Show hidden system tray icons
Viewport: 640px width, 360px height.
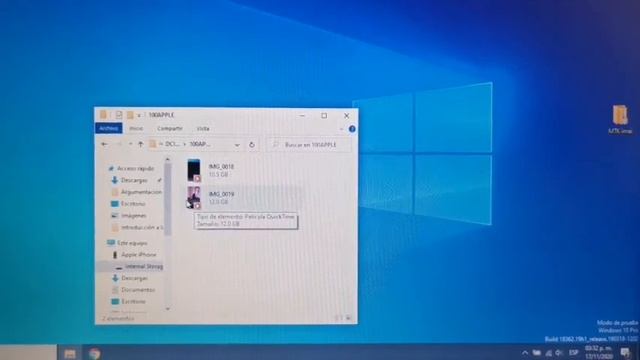pyautogui.click(x=525, y=353)
